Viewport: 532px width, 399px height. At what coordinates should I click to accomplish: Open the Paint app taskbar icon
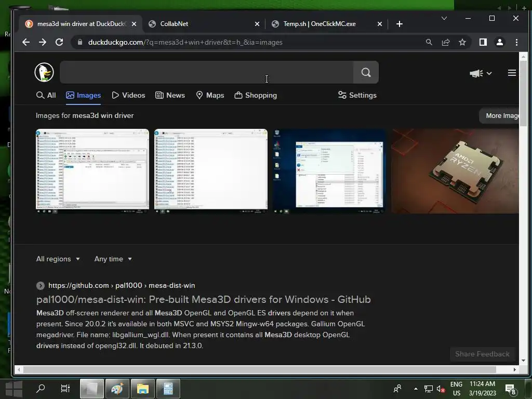tap(117, 389)
